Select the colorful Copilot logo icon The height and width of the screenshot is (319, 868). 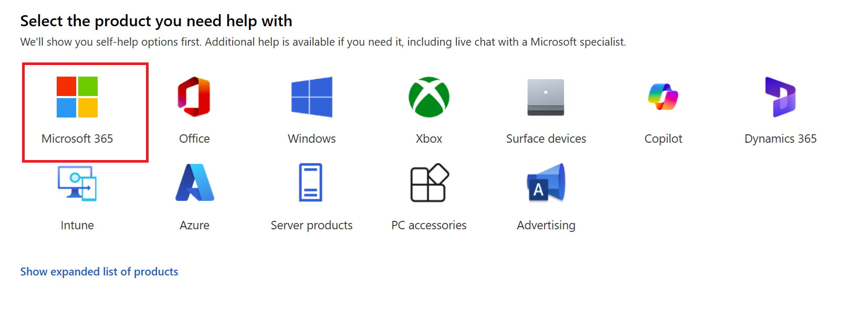tap(663, 97)
